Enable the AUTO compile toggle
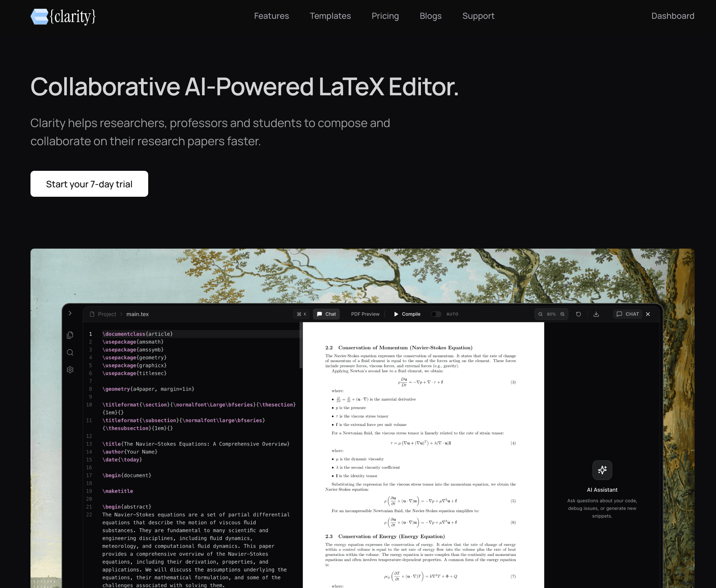Viewport: 716px width, 588px height. coord(436,314)
